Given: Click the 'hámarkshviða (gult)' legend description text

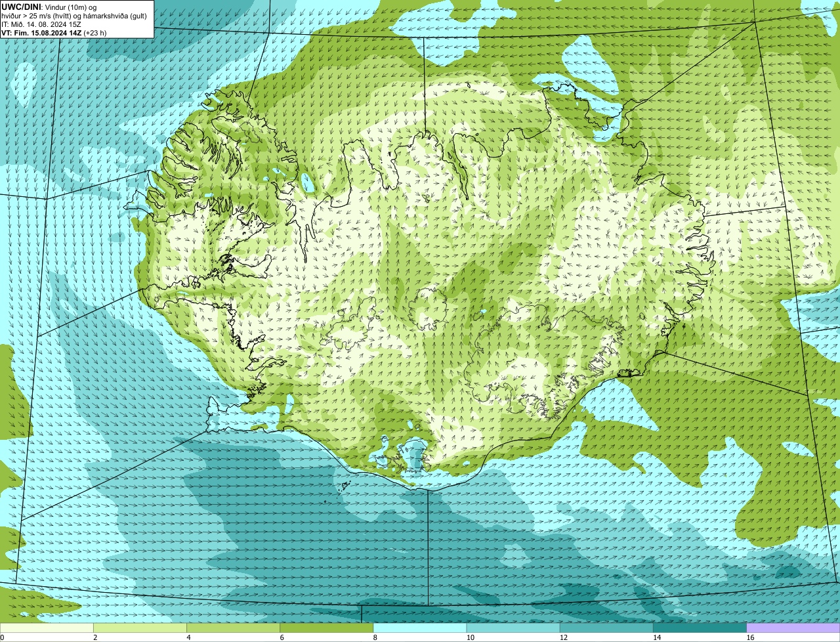Looking at the screenshot, I should (x=115, y=16).
